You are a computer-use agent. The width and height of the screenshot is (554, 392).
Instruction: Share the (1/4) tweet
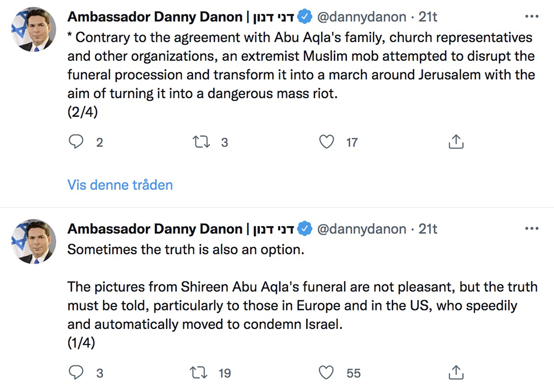tap(456, 372)
